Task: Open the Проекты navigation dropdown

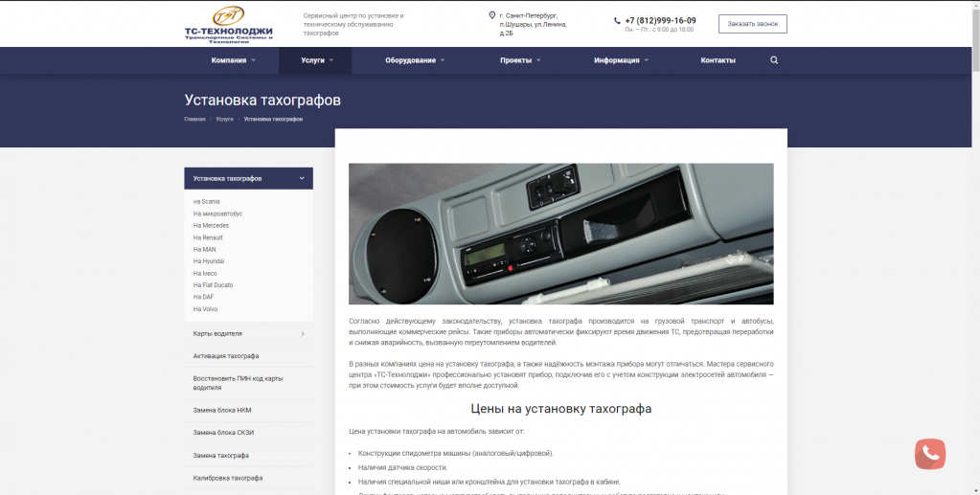Action: [x=520, y=60]
